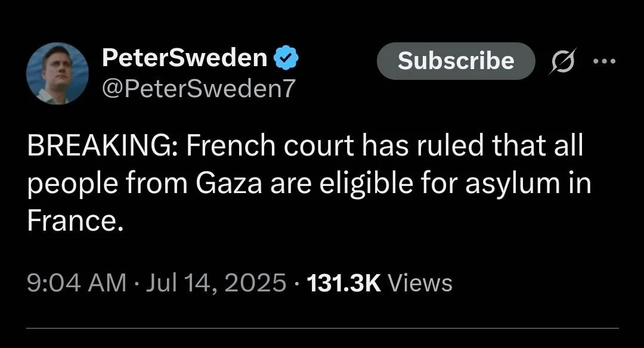Screen dimensions: 644x348
Task: Click the blue verified badge next to PeterSweden
Action: 285,57
